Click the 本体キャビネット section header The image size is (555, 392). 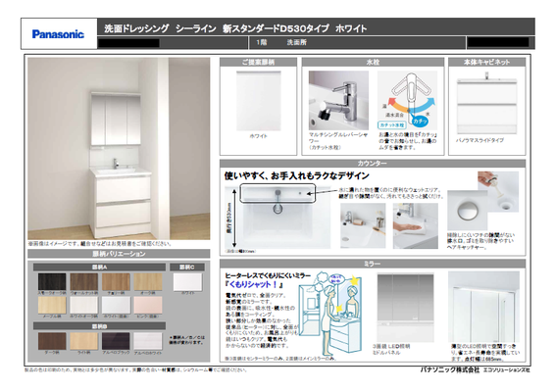pos(487,63)
